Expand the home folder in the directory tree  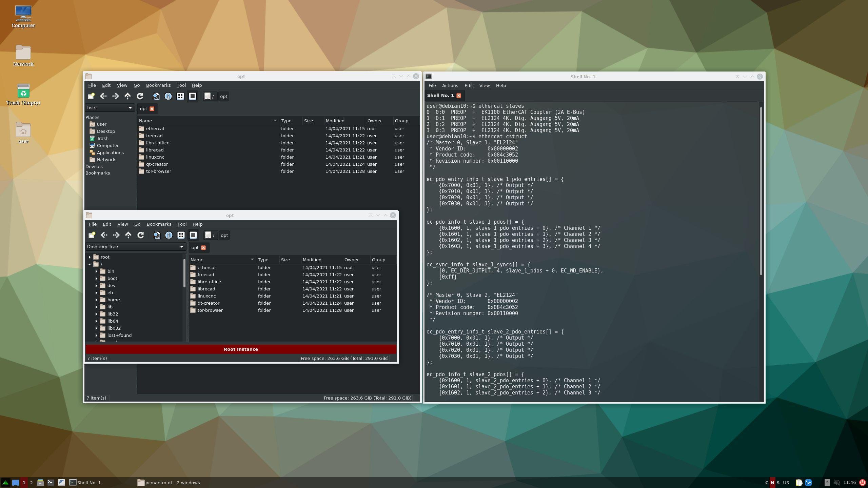(96, 300)
